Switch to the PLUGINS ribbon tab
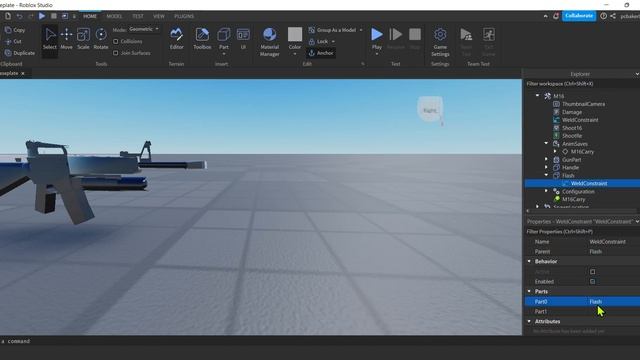Screen dimensions: 640x360 (x=184, y=16)
